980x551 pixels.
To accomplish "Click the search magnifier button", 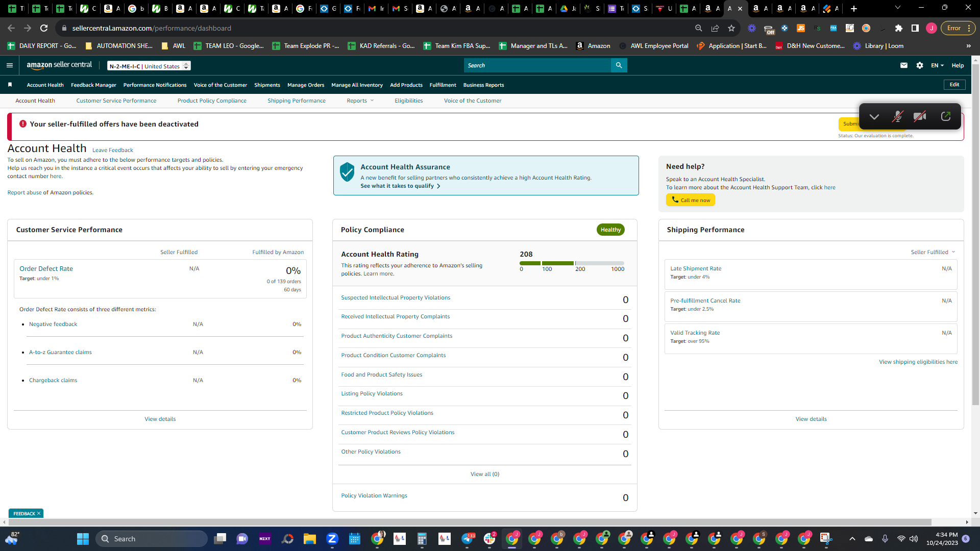I will (619, 65).
